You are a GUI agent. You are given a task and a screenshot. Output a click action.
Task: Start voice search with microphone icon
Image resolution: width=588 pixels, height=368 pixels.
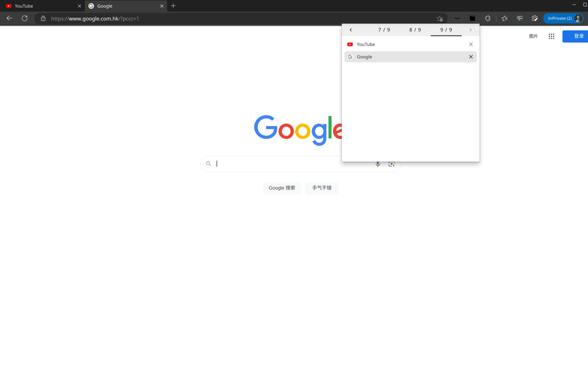coord(378,164)
